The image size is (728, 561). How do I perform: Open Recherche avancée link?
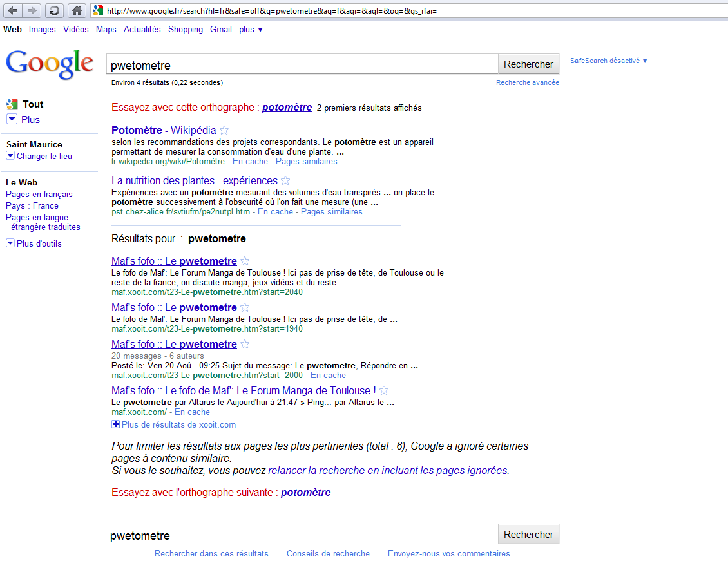coord(528,82)
